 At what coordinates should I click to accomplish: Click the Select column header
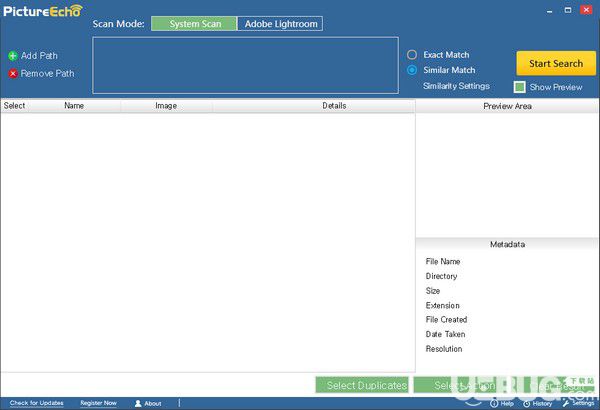[x=14, y=106]
